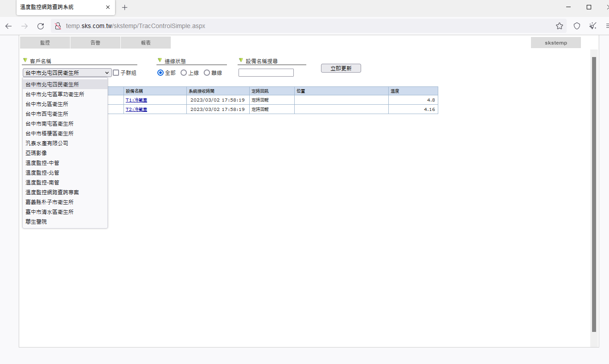Go forward with the browser arrow
Screen dimensions: 609x364
(x=25, y=26)
